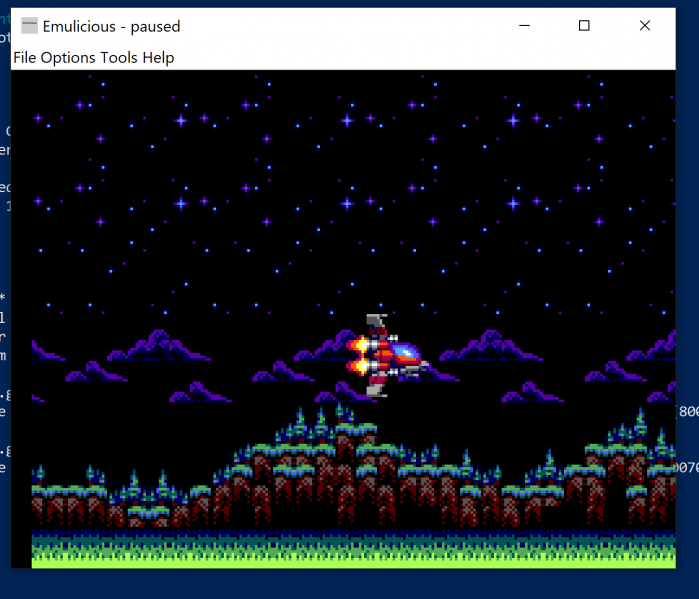Minimize the Emulicious window

tap(524, 26)
